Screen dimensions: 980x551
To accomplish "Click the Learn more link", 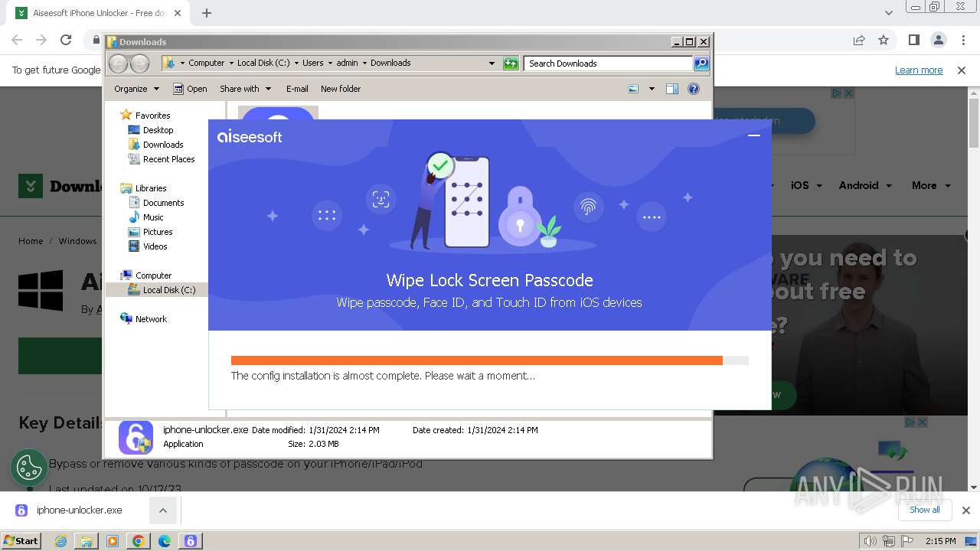I will (919, 70).
